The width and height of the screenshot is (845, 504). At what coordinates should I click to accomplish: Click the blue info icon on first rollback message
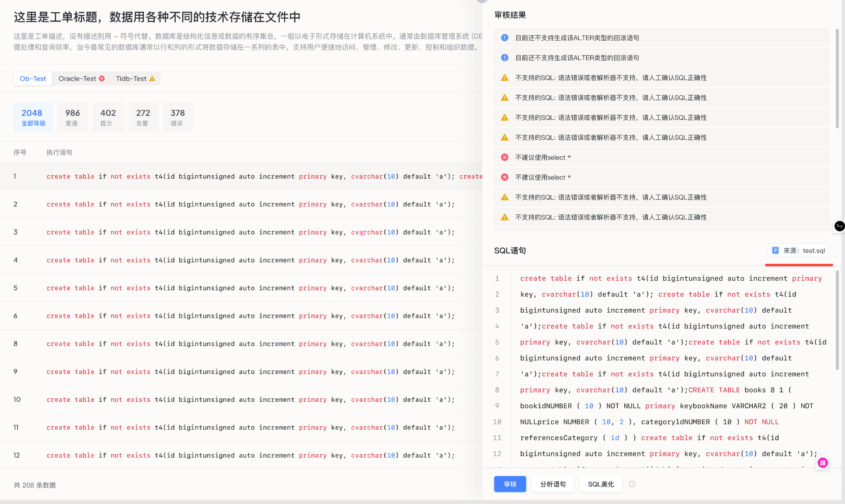point(504,38)
